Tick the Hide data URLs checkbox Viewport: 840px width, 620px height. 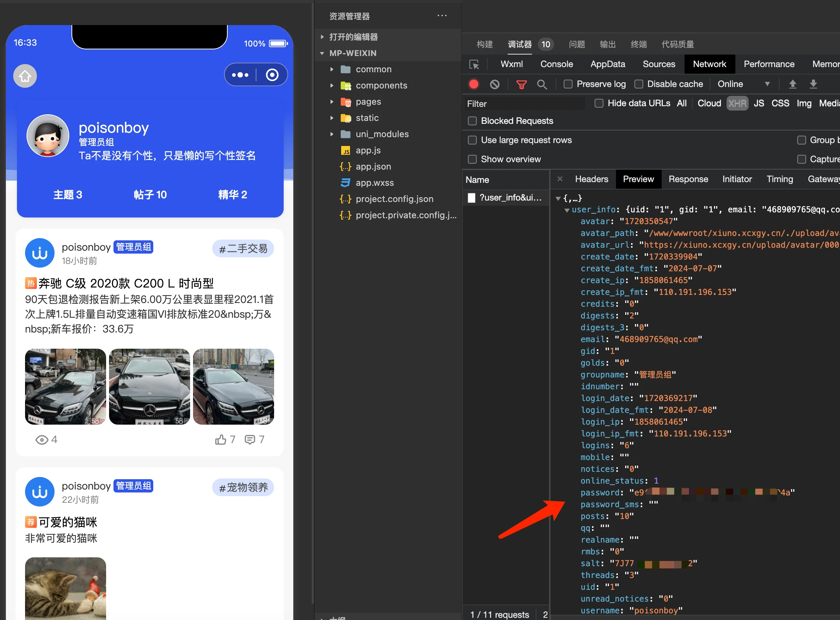[x=599, y=103]
